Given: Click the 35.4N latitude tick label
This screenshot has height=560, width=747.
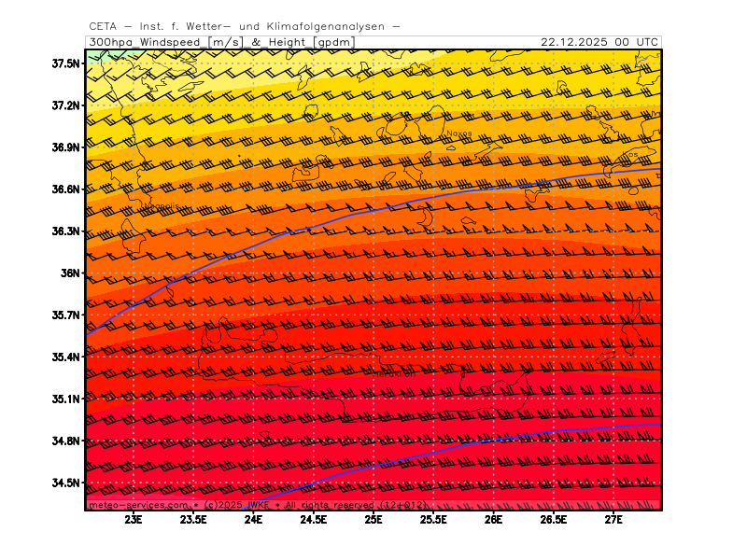Looking at the screenshot, I should (65, 357).
